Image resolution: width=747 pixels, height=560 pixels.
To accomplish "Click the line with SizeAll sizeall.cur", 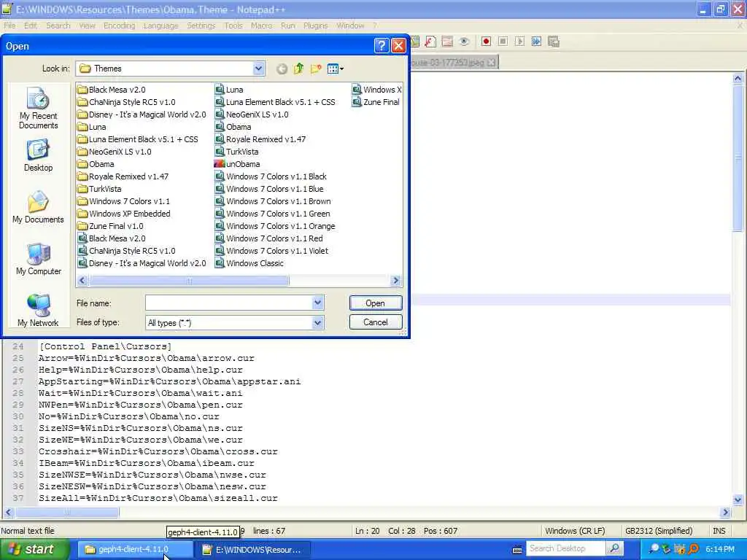I will 158,498.
